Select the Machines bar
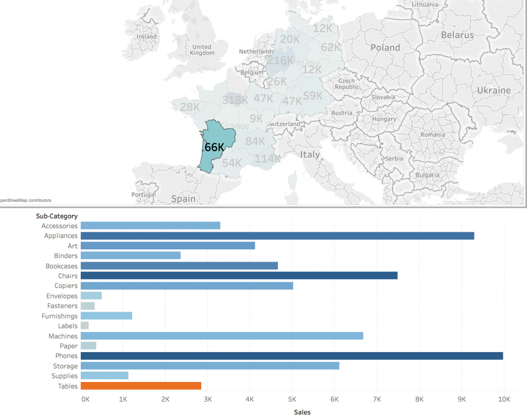Viewport: 527px width, 420px height. pos(222,336)
